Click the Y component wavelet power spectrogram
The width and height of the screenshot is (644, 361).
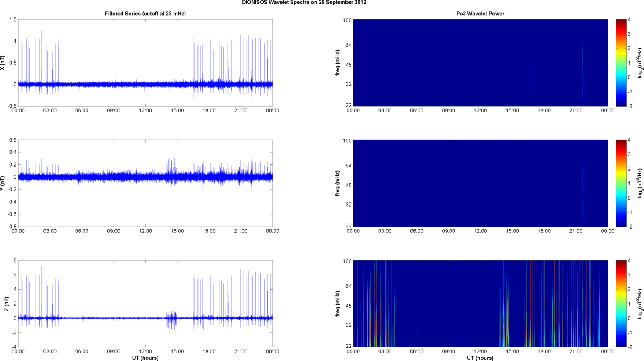point(480,183)
